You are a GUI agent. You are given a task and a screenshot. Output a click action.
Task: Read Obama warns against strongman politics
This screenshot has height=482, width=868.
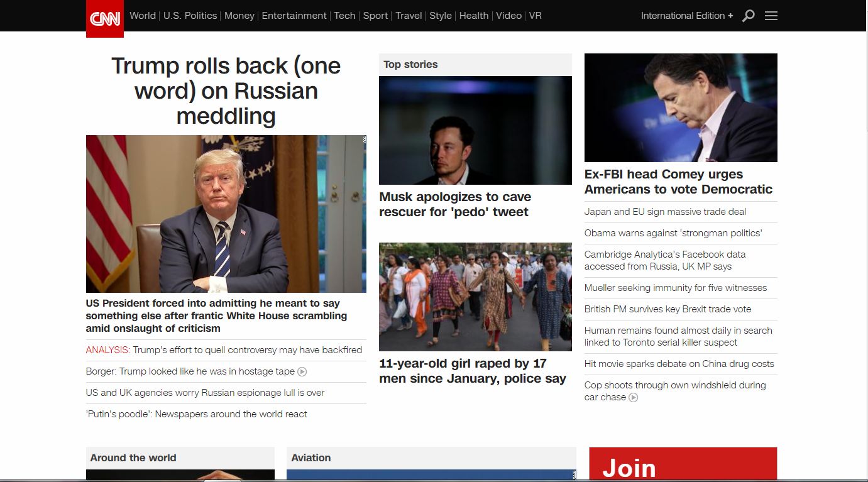(673, 233)
